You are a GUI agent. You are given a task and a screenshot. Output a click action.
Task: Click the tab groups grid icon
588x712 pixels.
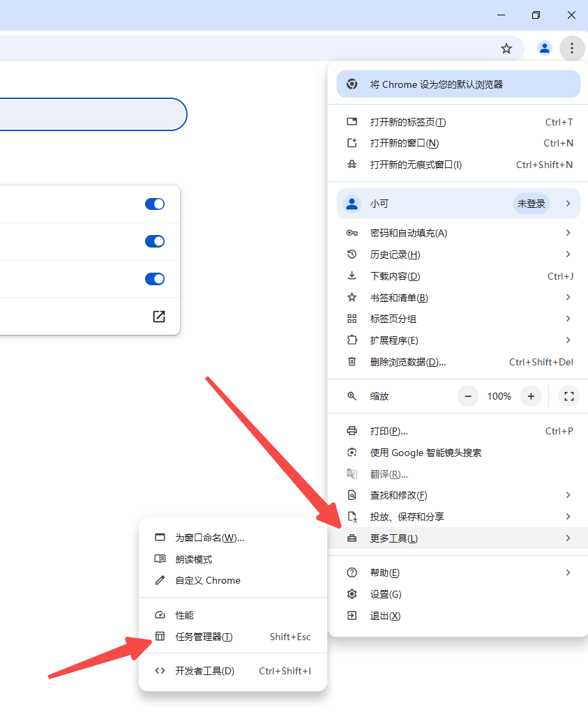tap(352, 319)
